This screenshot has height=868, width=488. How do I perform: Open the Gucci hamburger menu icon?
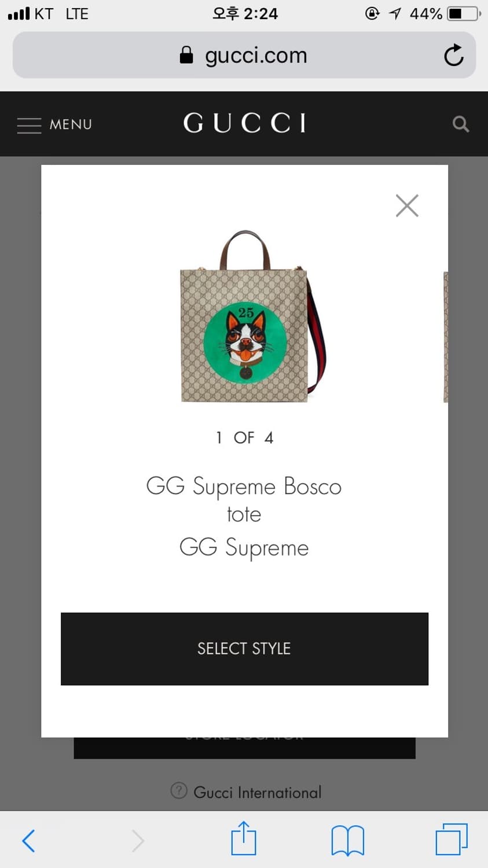tap(29, 125)
